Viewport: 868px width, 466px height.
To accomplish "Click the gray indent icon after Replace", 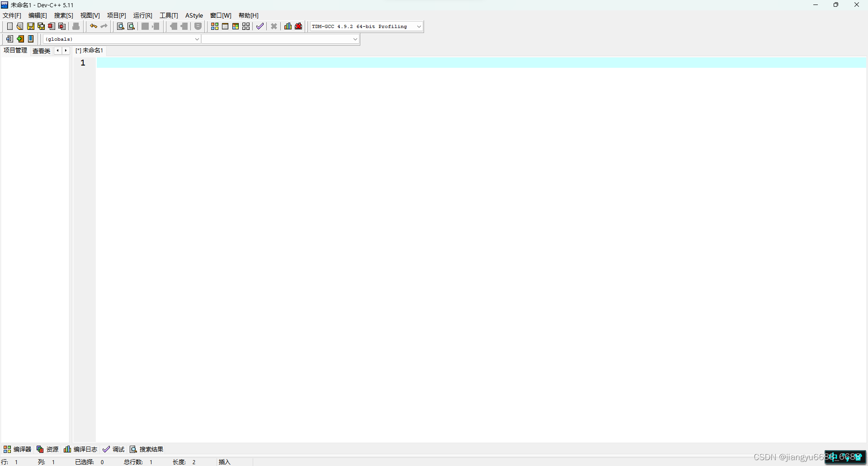I will 145,26.
